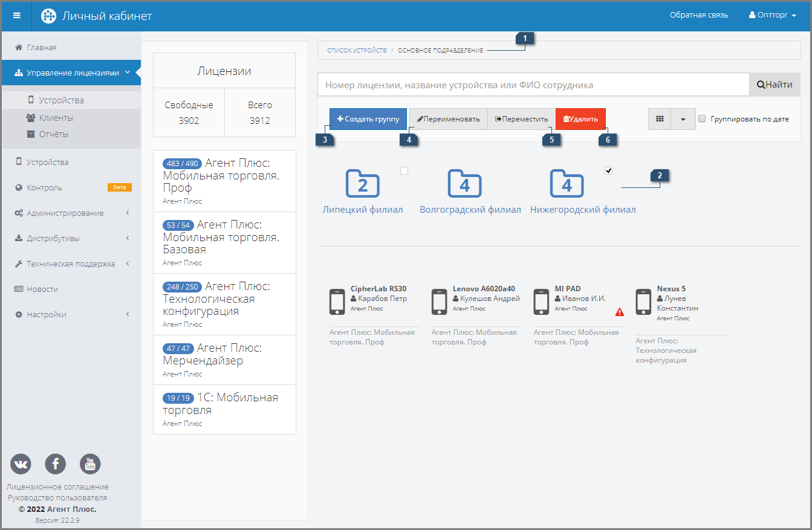Select the Nexus 5 phone icon
The image size is (812, 530).
tap(644, 302)
